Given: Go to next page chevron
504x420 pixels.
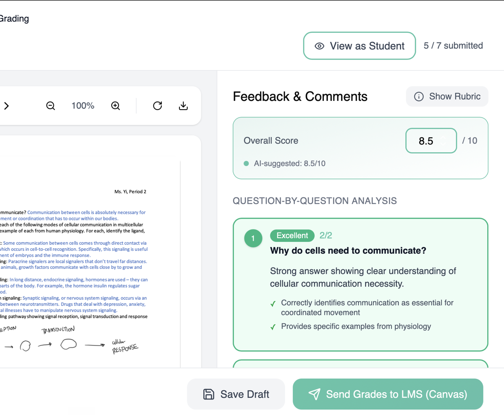Looking at the screenshot, I should click(7, 106).
